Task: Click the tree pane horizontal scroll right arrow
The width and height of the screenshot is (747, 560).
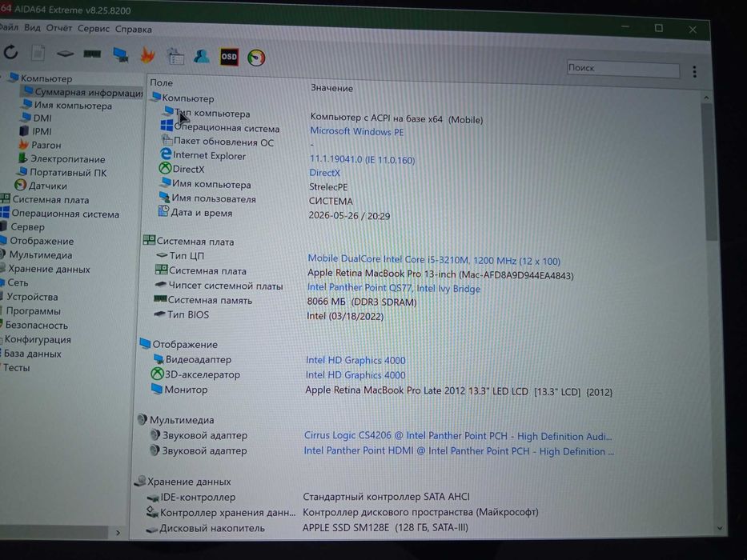Action: (118, 532)
